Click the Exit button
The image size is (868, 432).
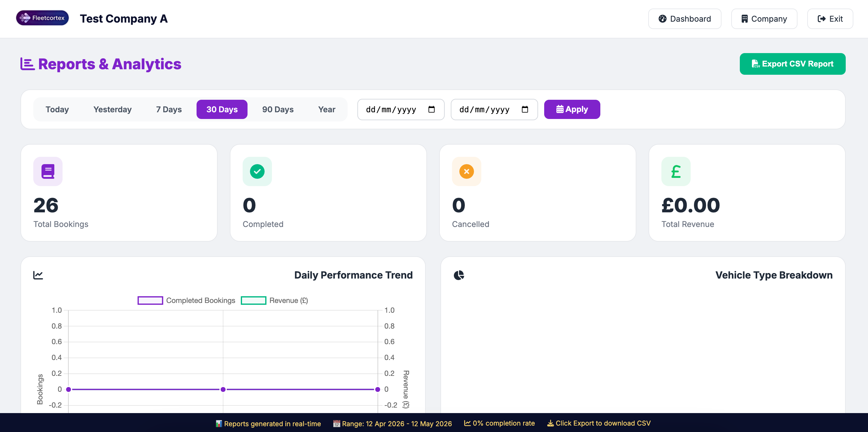pyautogui.click(x=830, y=19)
